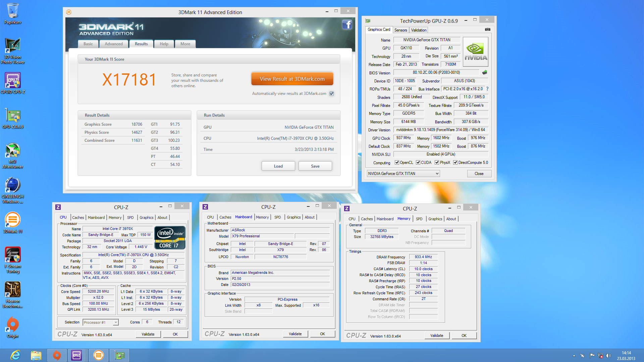Switch to CPU-Z taskbar icon

(76, 355)
